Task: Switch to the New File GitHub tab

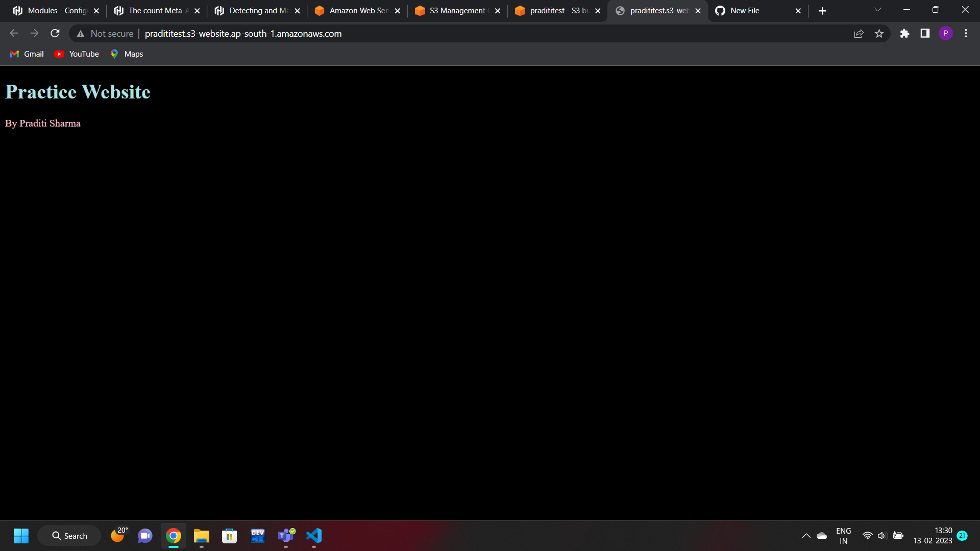Action: 750,11
